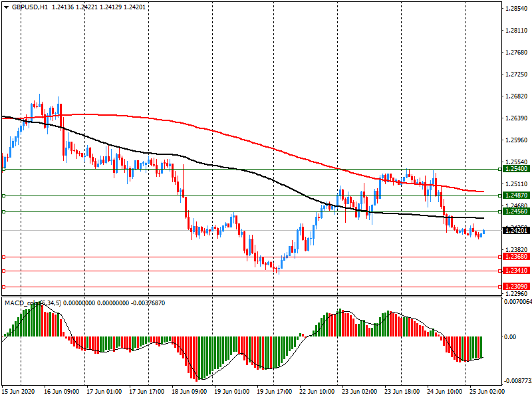Click the 23 Jun 18:00 time axis label
Screen dimensions: 532x399
[x=402, y=392]
